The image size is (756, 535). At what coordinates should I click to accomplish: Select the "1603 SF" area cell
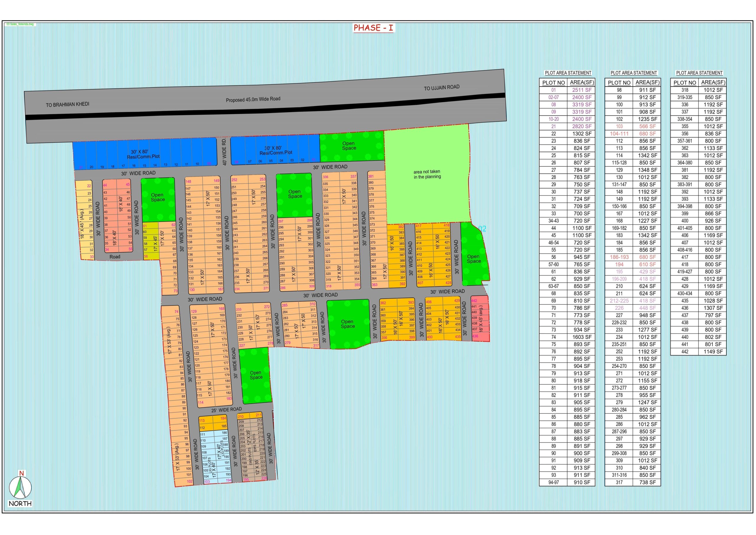pos(582,337)
